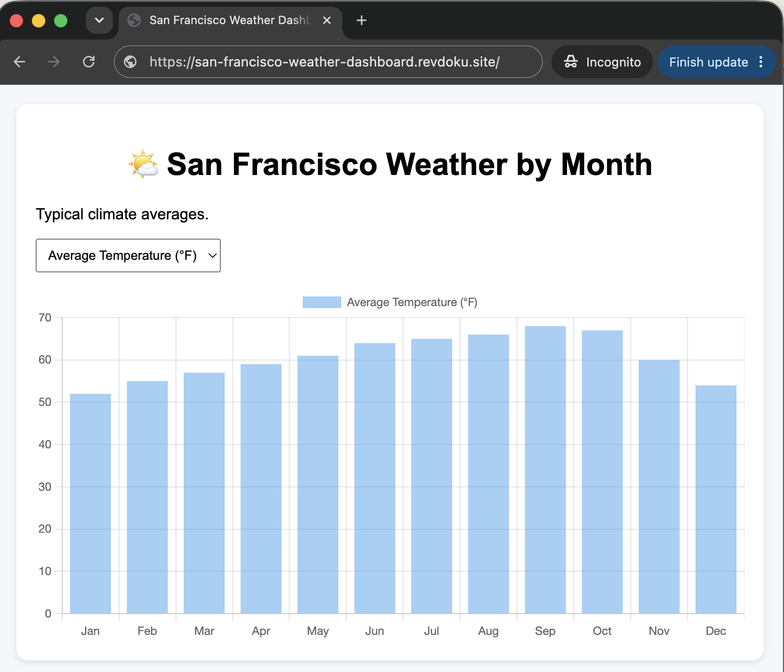The image size is (784, 672).
Task: Select the August bar in the chart
Action: point(488,474)
